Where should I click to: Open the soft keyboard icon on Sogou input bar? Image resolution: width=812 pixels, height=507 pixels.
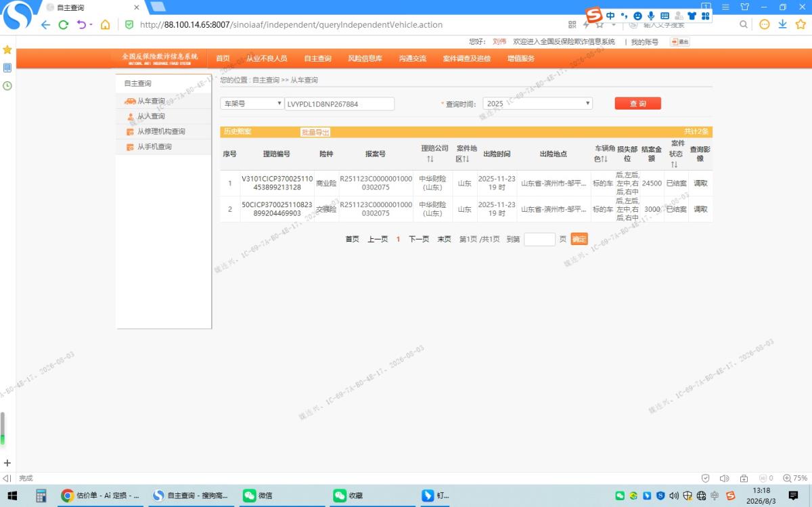[x=664, y=16]
